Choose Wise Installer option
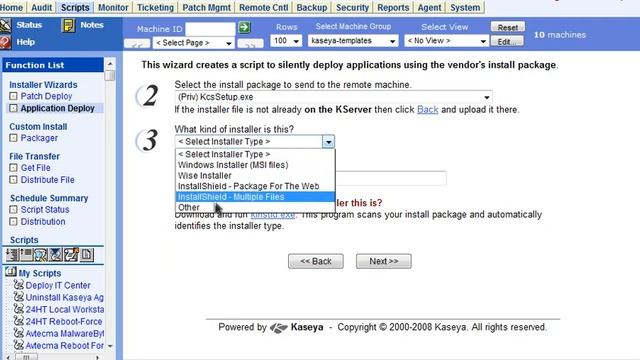640x360 pixels. 255,176
